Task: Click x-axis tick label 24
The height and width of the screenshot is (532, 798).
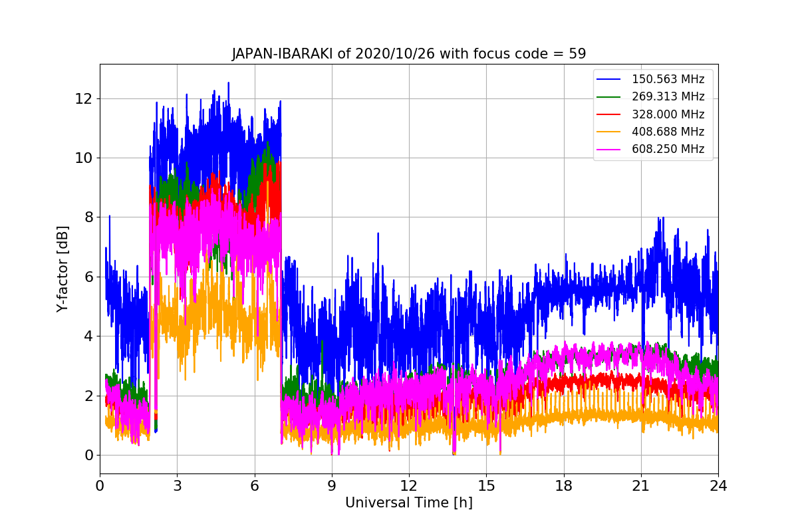Action: pyautogui.click(x=718, y=486)
